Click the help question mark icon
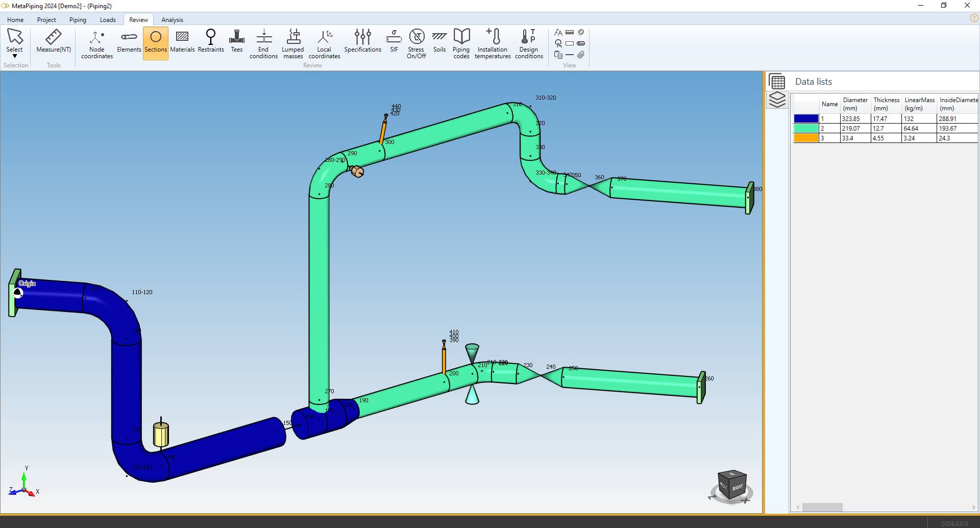The image size is (980, 528). click(974, 18)
